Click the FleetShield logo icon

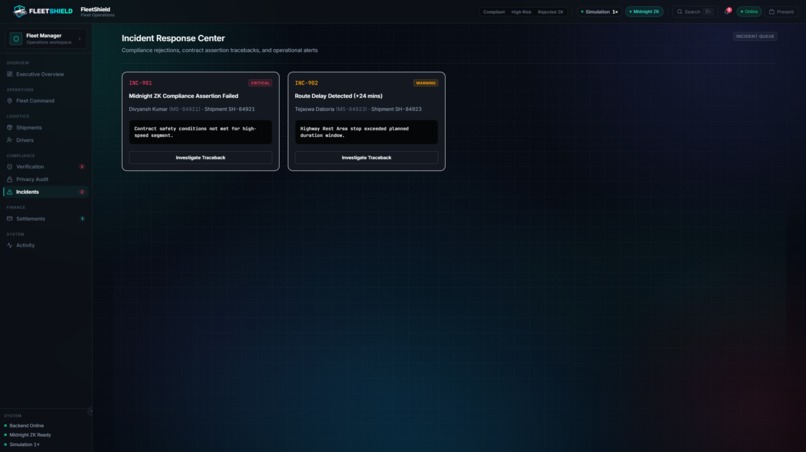point(20,11)
